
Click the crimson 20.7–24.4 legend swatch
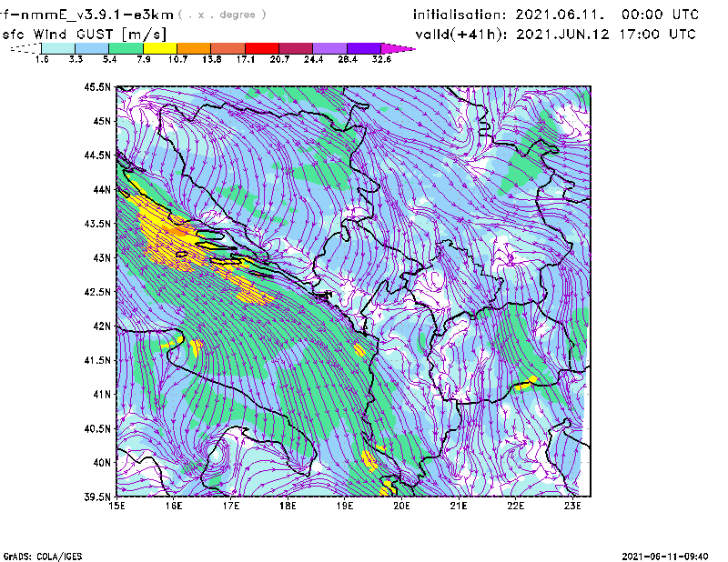pos(296,48)
